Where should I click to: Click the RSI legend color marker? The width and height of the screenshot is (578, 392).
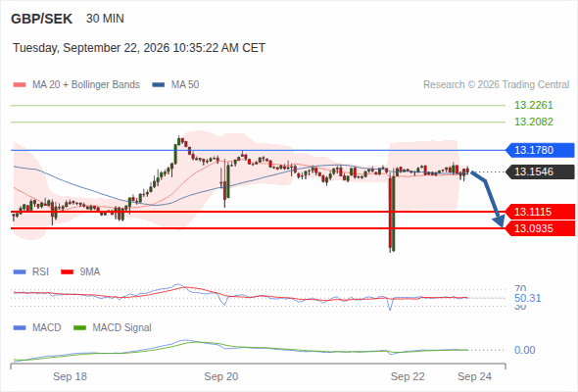pos(20,272)
